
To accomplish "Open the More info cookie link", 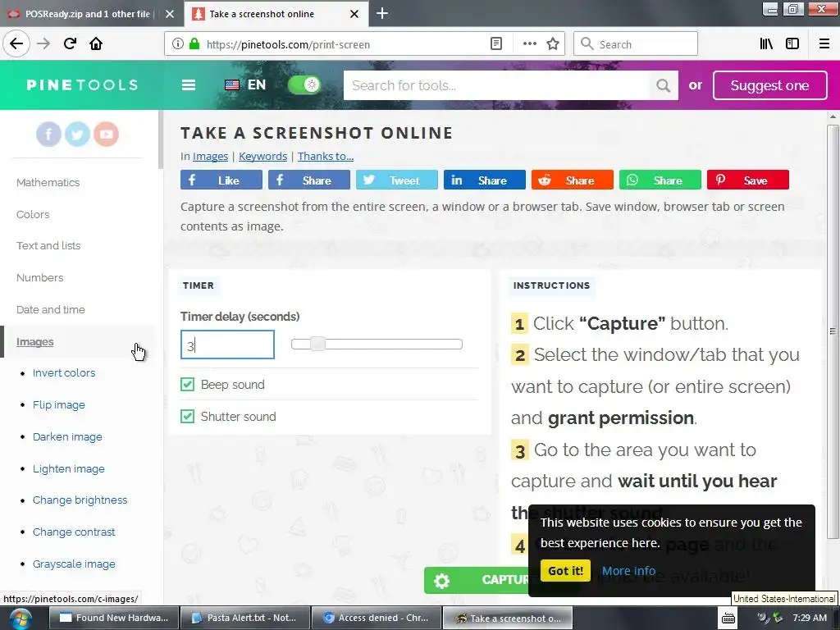I will pyautogui.click(x=628, y=571).
